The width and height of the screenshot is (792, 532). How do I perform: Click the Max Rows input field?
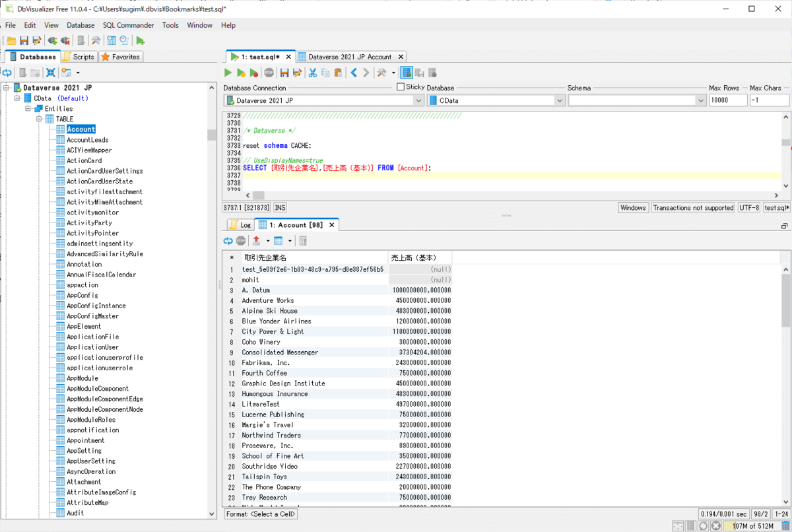[x=727, y=100]
